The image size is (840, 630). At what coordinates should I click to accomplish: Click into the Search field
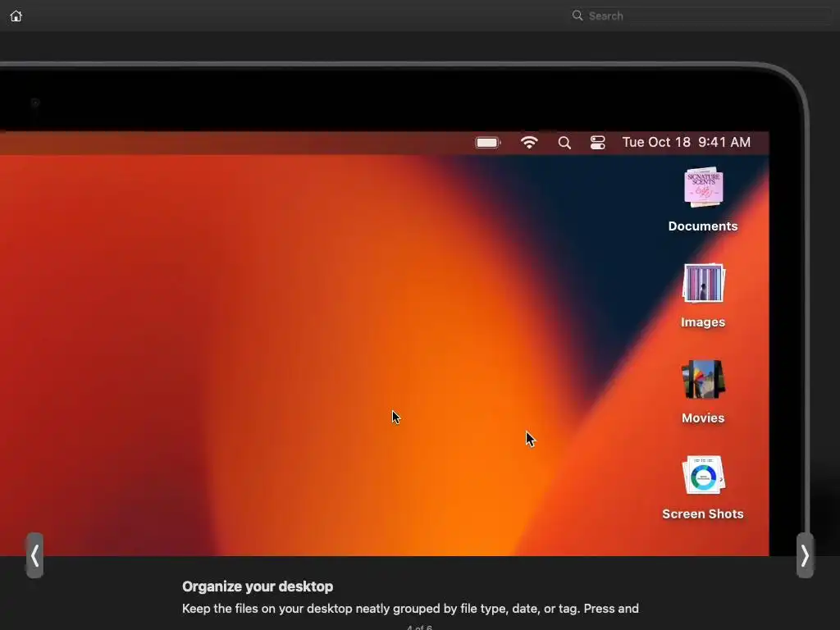701,16
